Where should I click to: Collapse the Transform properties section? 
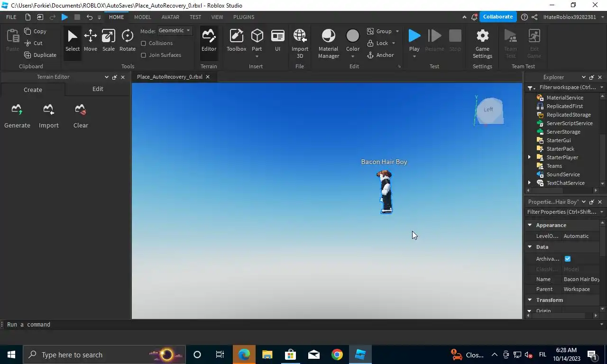[530, 300]
